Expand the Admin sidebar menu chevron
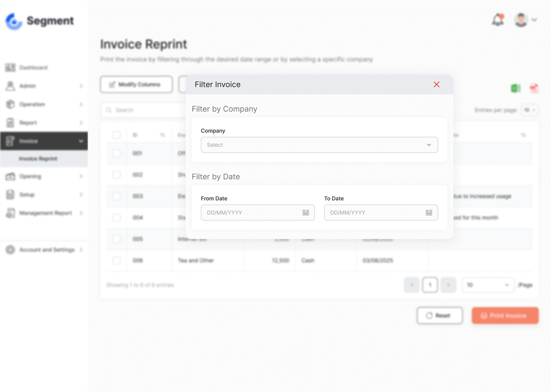This screenshot has width=551, height=392. [81, 86]
